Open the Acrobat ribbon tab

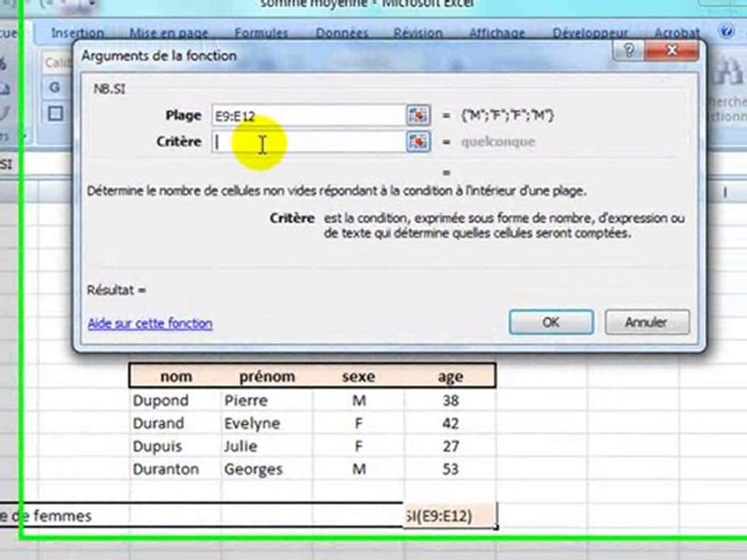click(677, 33)
